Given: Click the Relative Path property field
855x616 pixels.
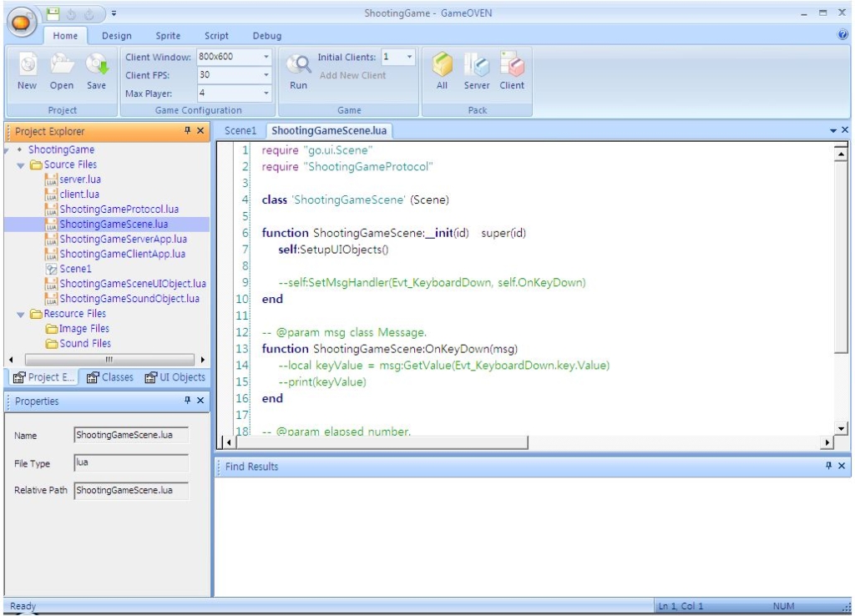Looking at the screenshot, I should [x=131, y=490].
